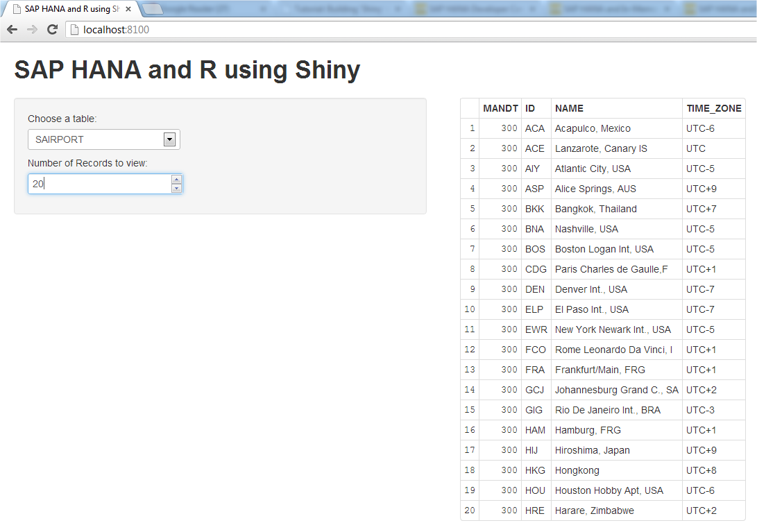Click the 'Choose a table:' label
Viewport: 757px width, 532px height.
click(x=62, y=119)
